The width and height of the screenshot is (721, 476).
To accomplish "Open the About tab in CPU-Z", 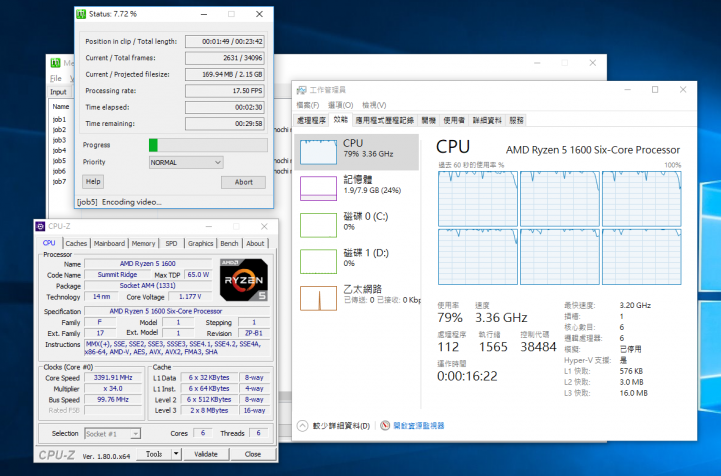I will point(255,243).
